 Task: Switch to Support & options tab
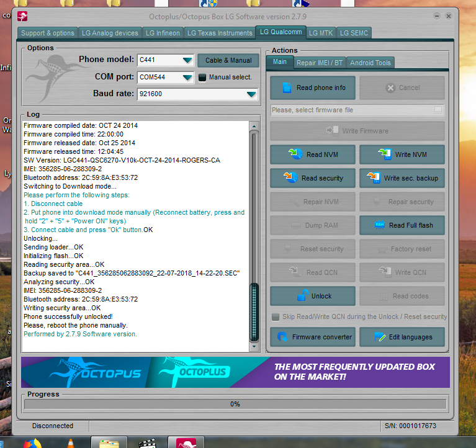point(48,33)
